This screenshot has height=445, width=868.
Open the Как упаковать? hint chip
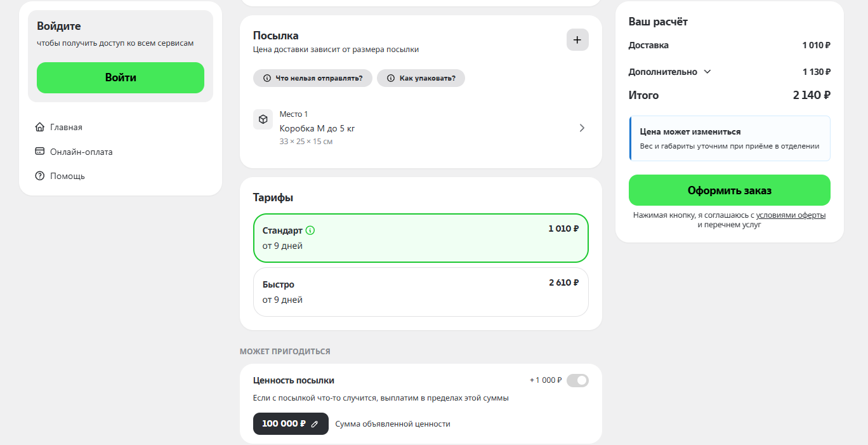pyautogui.click(x=421, y=78)
